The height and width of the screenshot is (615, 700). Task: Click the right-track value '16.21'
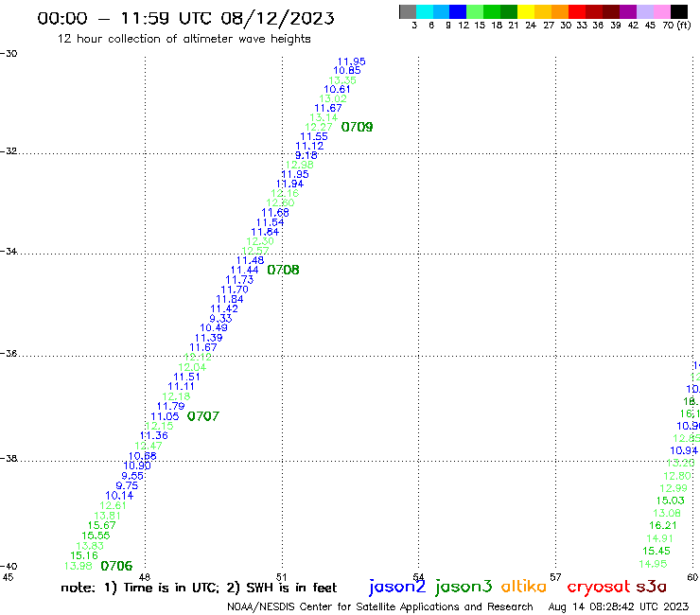(x=663, y=526)
